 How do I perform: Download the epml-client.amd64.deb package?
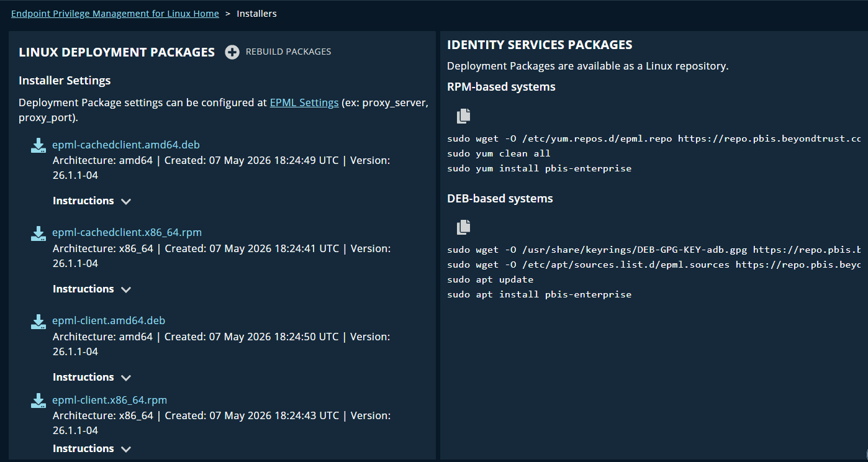click(x=109, y=320)
